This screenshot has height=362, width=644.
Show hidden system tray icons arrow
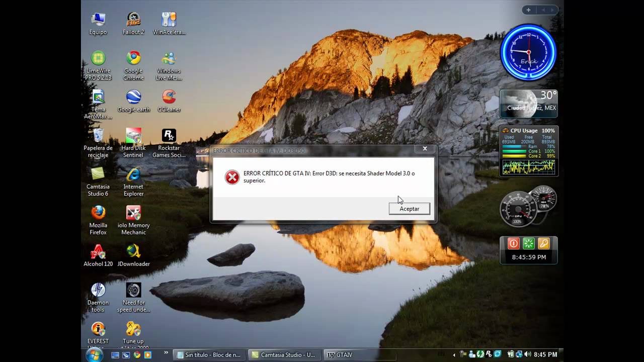coord(454,355)
